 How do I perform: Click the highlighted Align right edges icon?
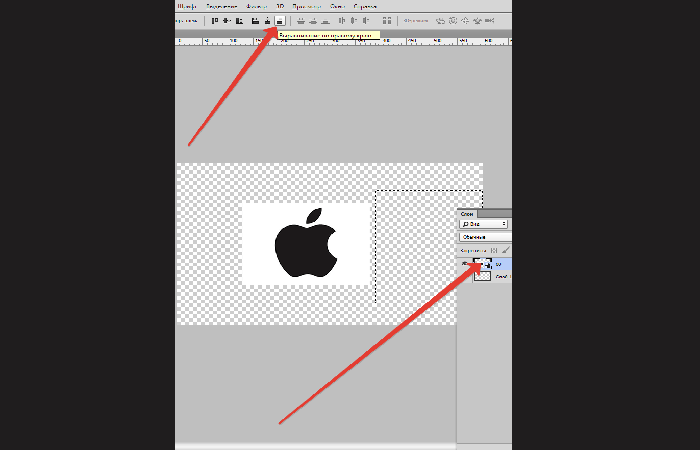click(280, 21)
